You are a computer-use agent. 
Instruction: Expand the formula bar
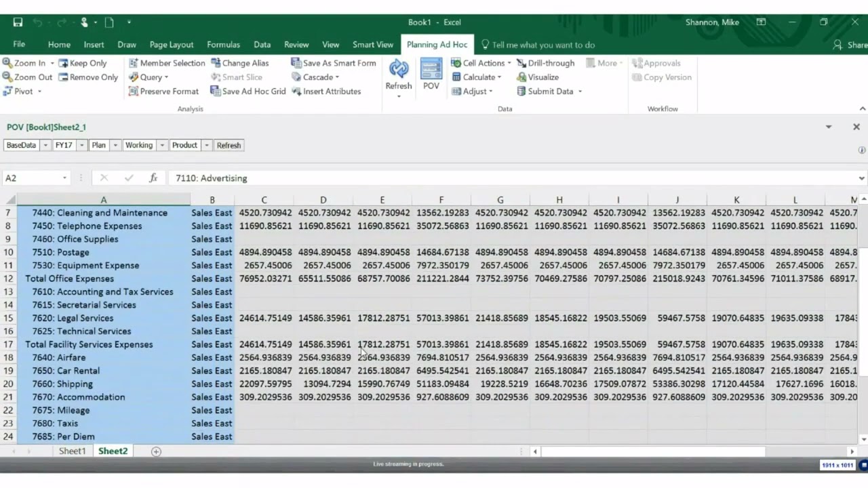861,178
